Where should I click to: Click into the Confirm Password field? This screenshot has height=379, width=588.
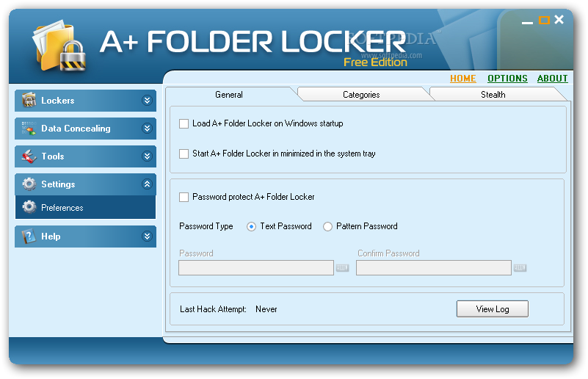pyautogui.click(x=434, y=268)
